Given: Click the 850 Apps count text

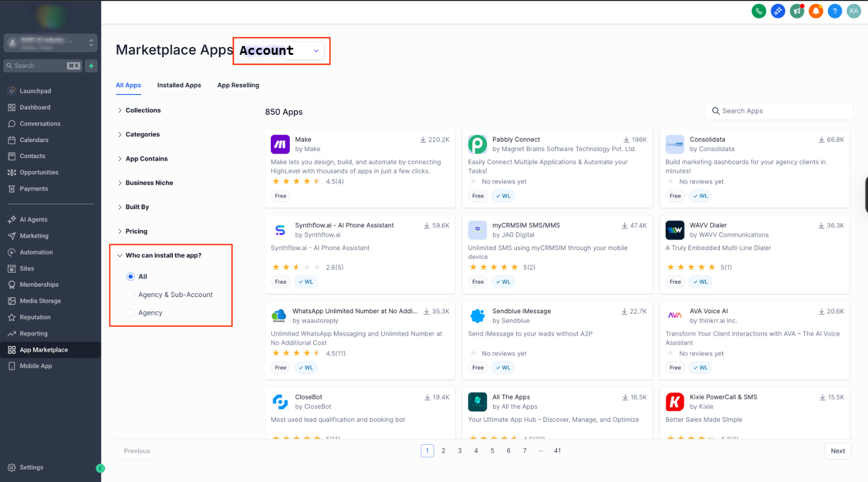Looking at the screenshot, I should tap(284, 112).
